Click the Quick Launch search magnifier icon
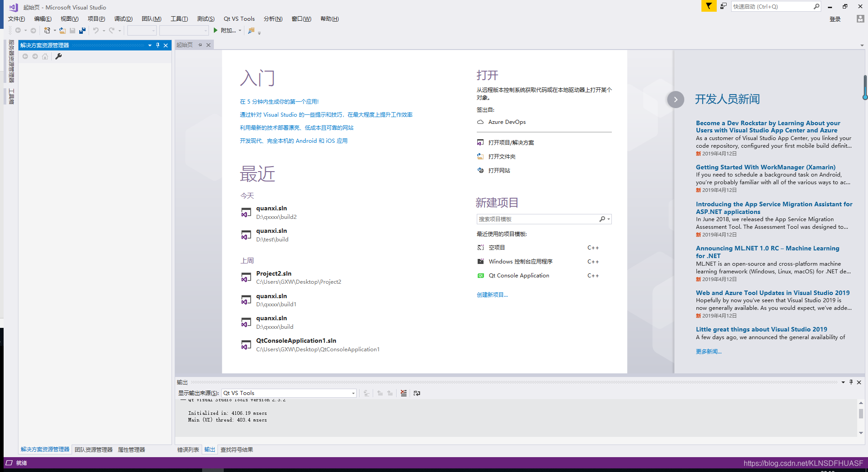The width and height of the screenshot is (868, 472). click(x=816, y=6)
